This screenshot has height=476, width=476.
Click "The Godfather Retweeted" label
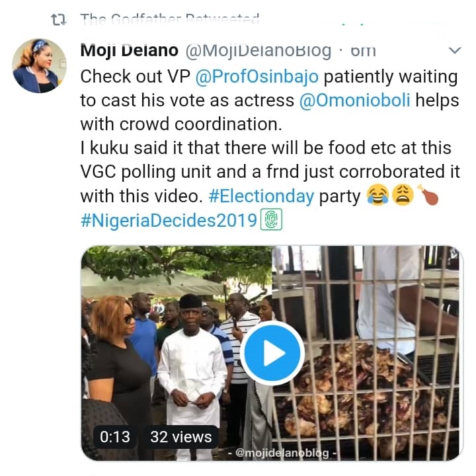170,19
